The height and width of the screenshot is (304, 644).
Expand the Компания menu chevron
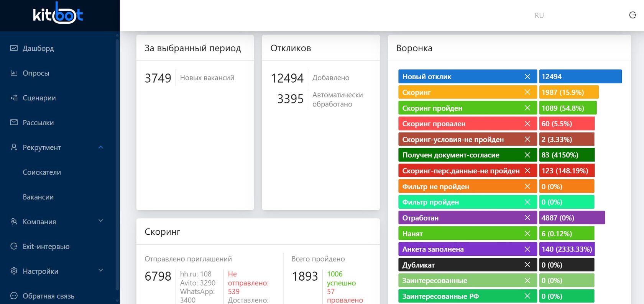(101, 221)
